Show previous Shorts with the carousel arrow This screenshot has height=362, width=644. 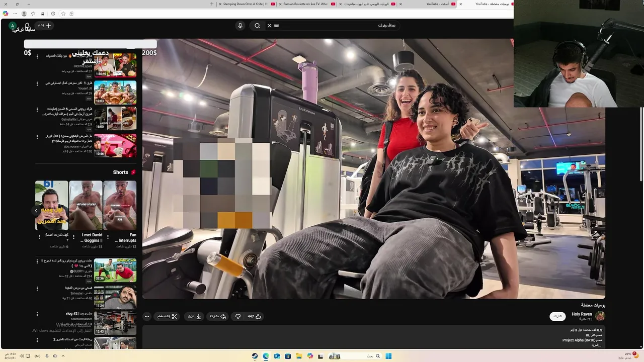(x=36, y=210)
